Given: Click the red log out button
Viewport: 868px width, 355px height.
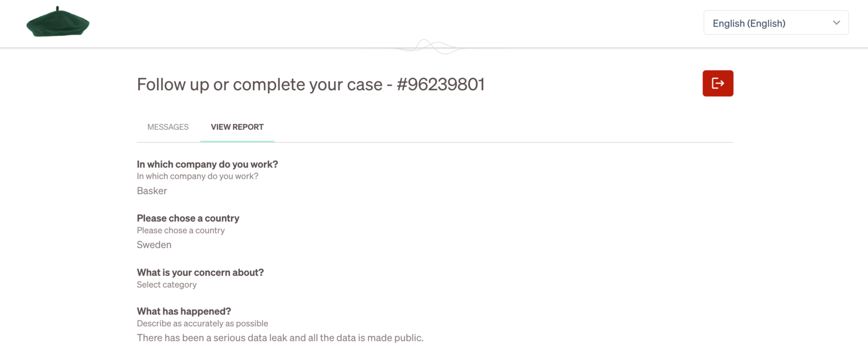Looking at the screenshot, I should point(718,84).
